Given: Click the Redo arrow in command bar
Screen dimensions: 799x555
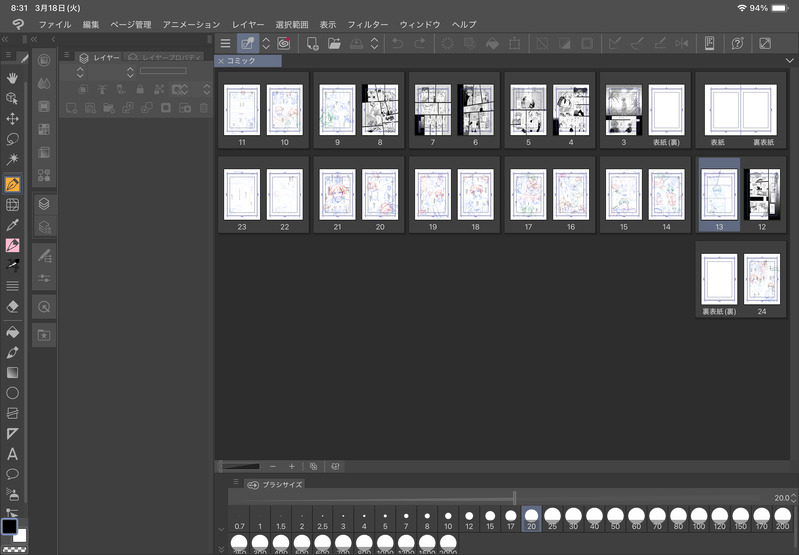Looking at the screenshot, I should click(x=419, y=44).
